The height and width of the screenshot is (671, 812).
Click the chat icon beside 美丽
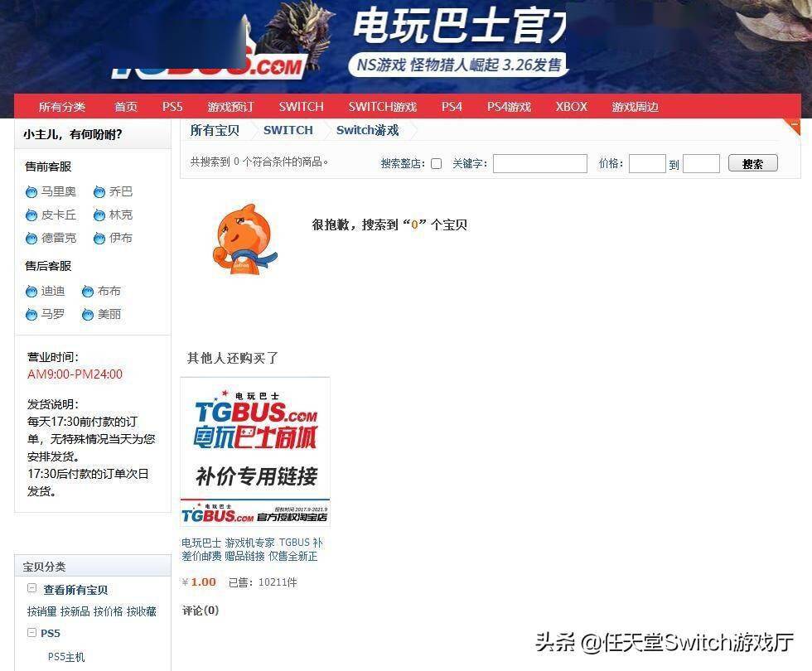pos(88,315)
